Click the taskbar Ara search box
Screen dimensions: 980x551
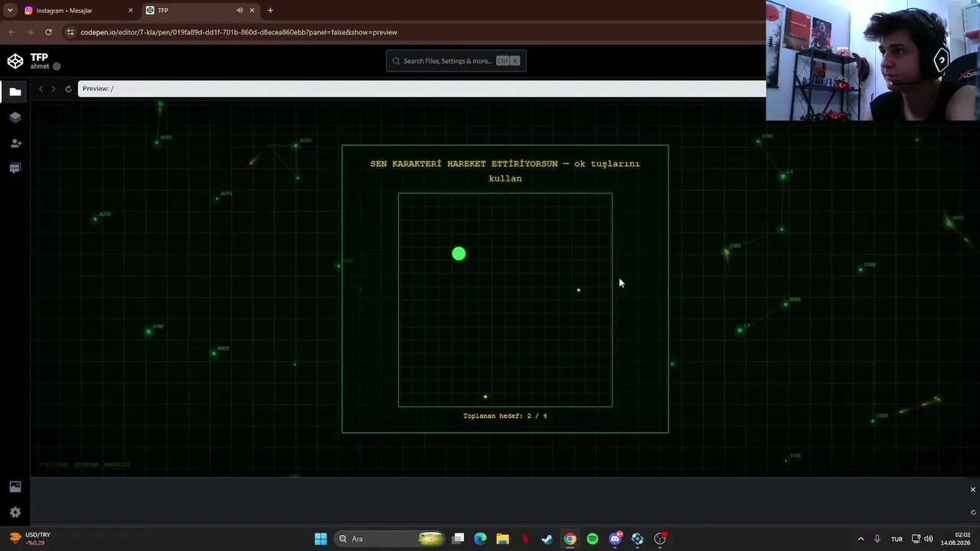[x=390, y=539]
